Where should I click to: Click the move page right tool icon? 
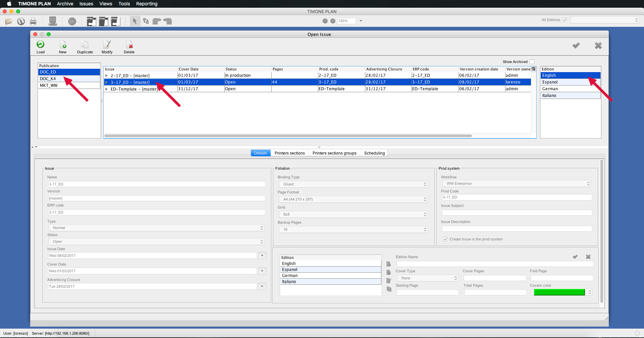tap(168, 21)
